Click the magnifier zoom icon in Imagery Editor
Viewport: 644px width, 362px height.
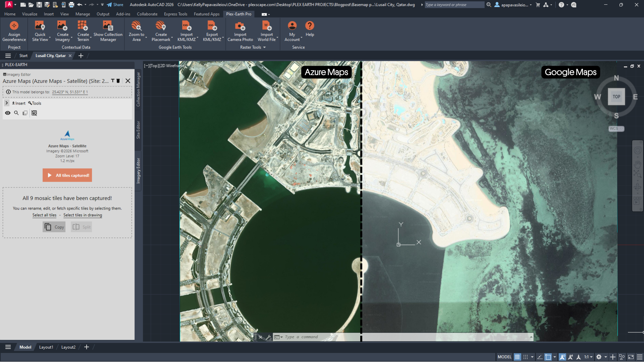coord(16,113)
